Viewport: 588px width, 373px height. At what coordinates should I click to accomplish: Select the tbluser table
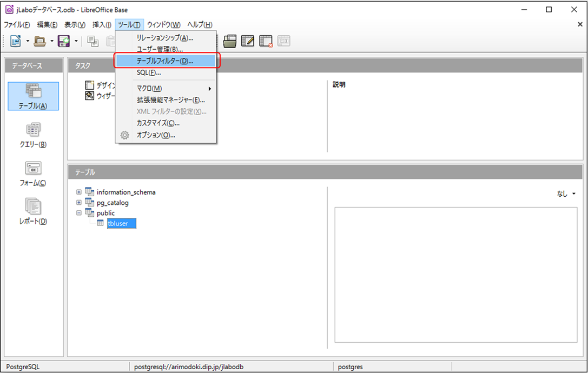(122, 223)
